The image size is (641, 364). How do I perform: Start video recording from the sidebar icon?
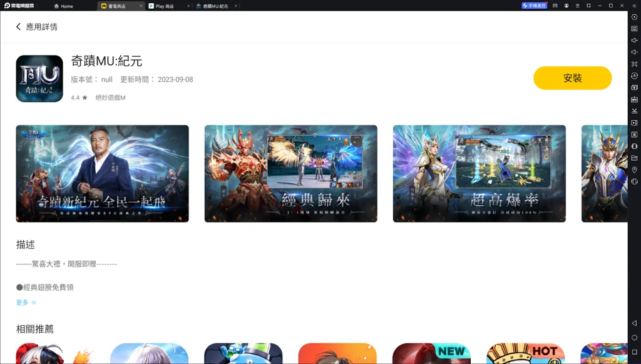coord(634,123)
